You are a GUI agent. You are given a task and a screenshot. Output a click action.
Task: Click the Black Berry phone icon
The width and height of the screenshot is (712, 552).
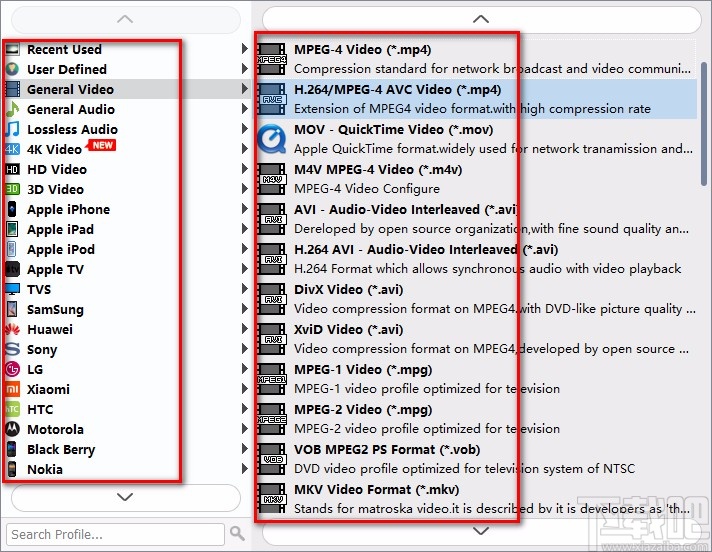click(12, 449)
